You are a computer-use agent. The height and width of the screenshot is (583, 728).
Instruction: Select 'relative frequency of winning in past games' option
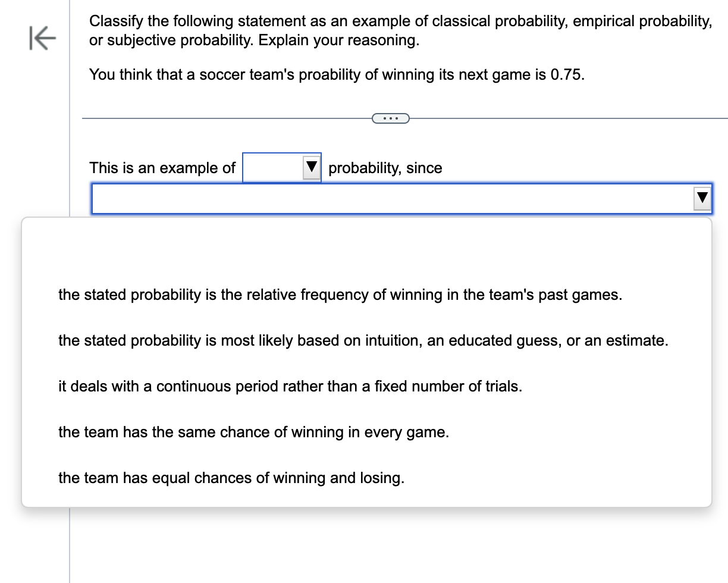click(340, 294)
